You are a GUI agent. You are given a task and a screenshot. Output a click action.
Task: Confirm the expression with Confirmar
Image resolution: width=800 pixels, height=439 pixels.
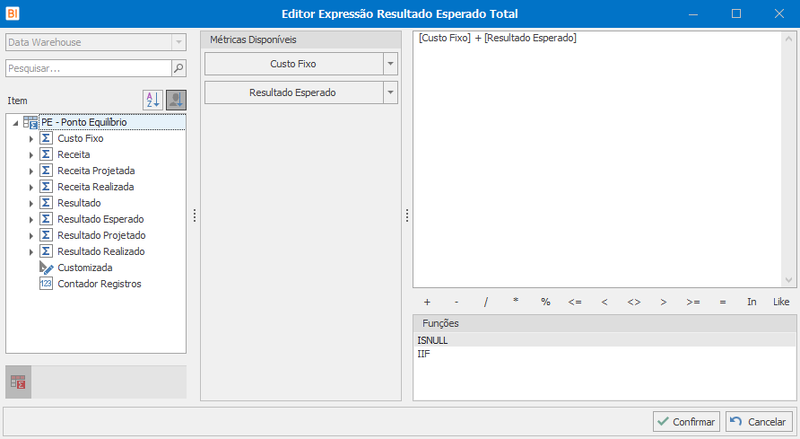686,422
